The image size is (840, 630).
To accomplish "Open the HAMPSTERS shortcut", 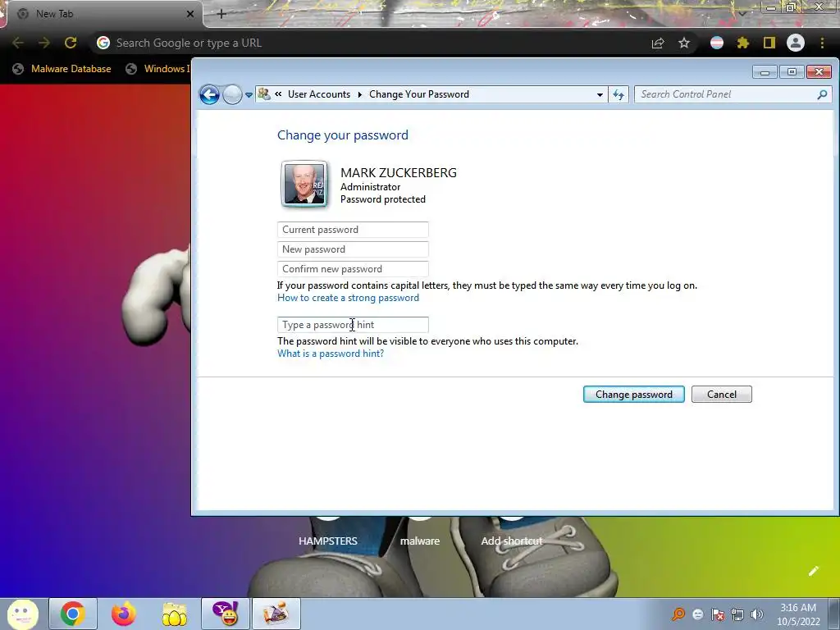I will click(328, 541).
